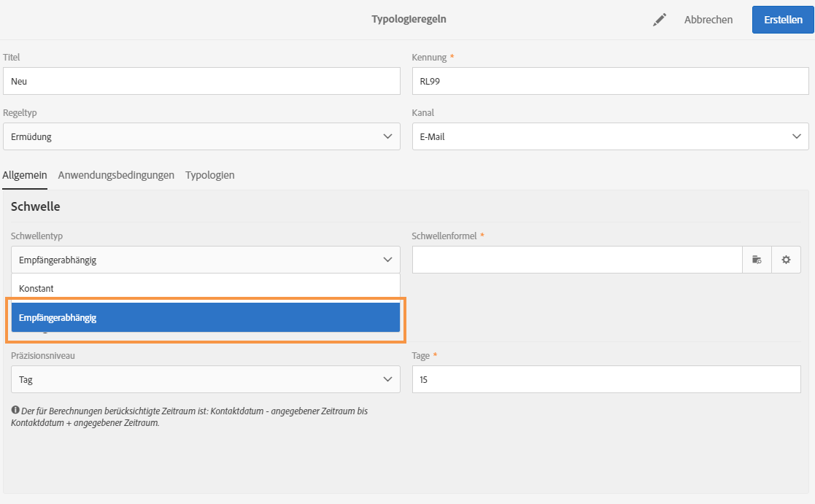The image size is (815, 504).
Task: Open the Regeltyp dropdown
Action: click(201, 136)
